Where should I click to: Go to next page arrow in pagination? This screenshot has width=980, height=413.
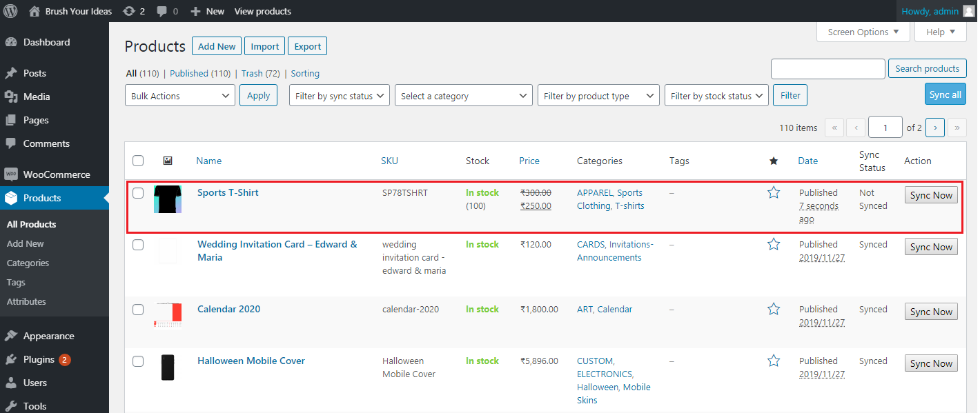coord(935,128)
